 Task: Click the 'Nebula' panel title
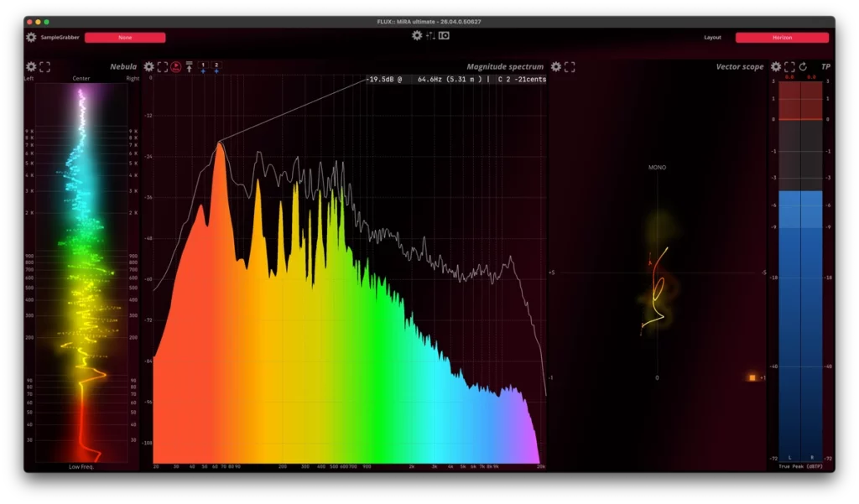tap(123, 67)
